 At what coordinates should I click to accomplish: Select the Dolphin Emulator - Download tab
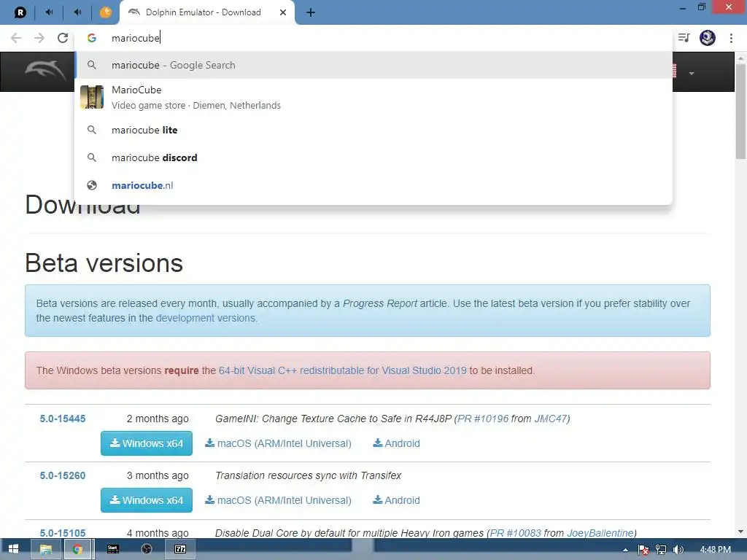[x=206, y=12]
